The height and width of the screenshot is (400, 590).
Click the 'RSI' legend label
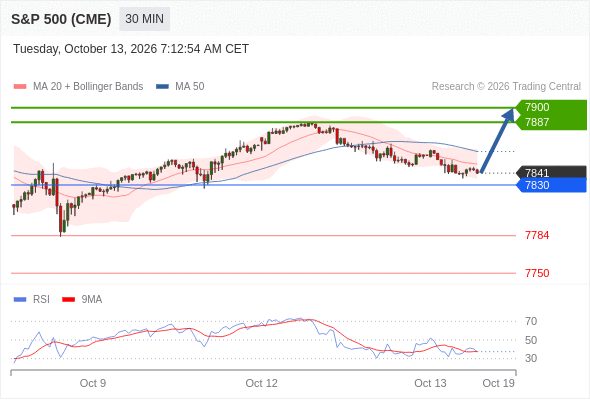[x=41, y=300]
